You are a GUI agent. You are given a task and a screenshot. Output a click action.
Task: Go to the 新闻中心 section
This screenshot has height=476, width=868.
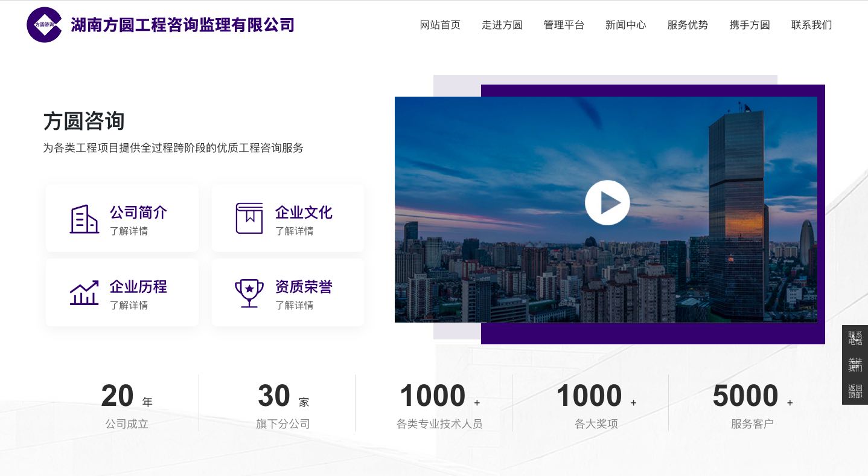pos(625,25)
